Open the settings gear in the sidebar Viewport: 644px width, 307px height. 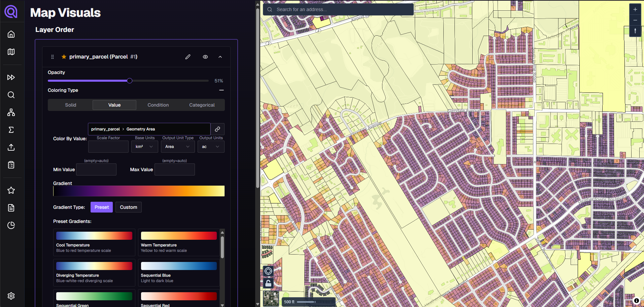[11, 296]
